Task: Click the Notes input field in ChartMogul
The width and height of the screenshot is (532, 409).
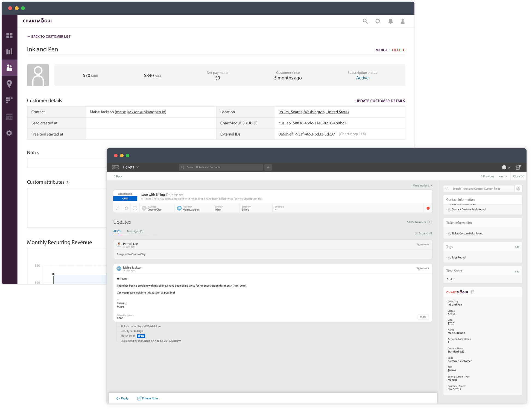Action: [x=67, y=163]
